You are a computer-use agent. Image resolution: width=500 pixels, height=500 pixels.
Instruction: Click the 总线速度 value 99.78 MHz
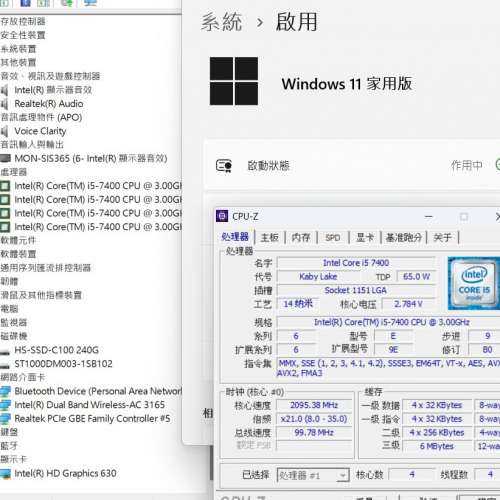[x=314, y=433]
